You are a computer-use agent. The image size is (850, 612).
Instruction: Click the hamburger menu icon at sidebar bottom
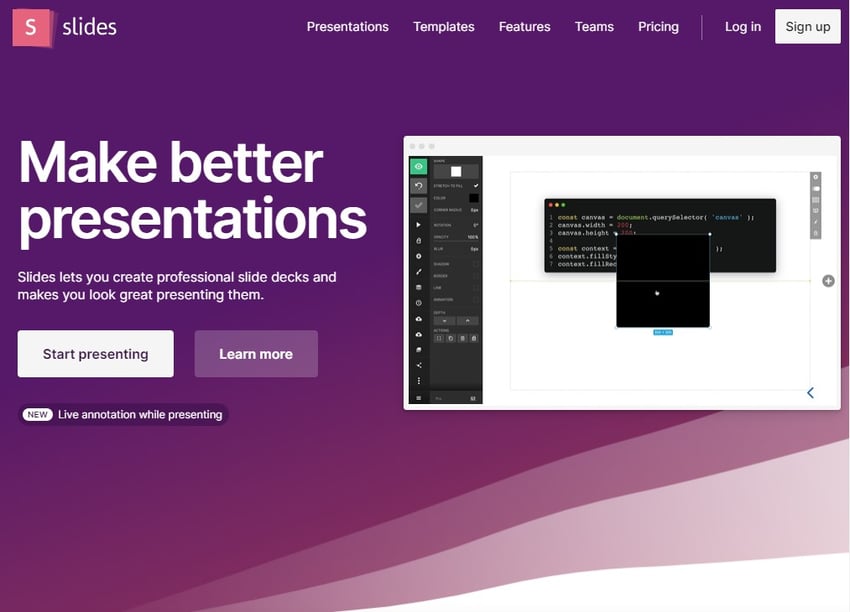pos(418,398)
